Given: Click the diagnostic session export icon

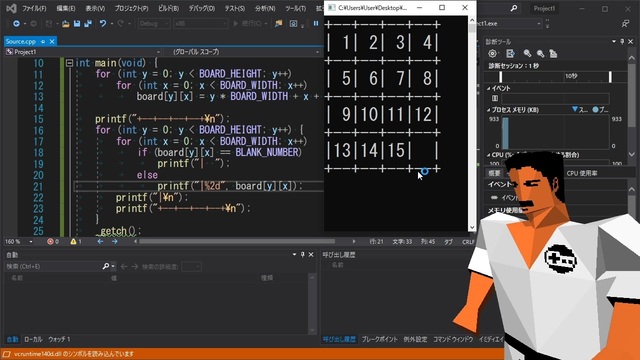Looking at the screenshot, I should (x=510, y=53).
